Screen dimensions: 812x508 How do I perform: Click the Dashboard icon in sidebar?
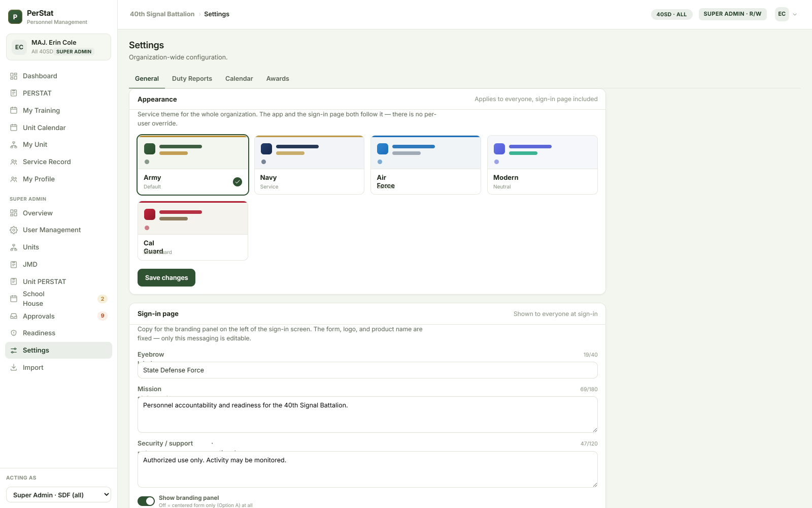tap(14, 76)
